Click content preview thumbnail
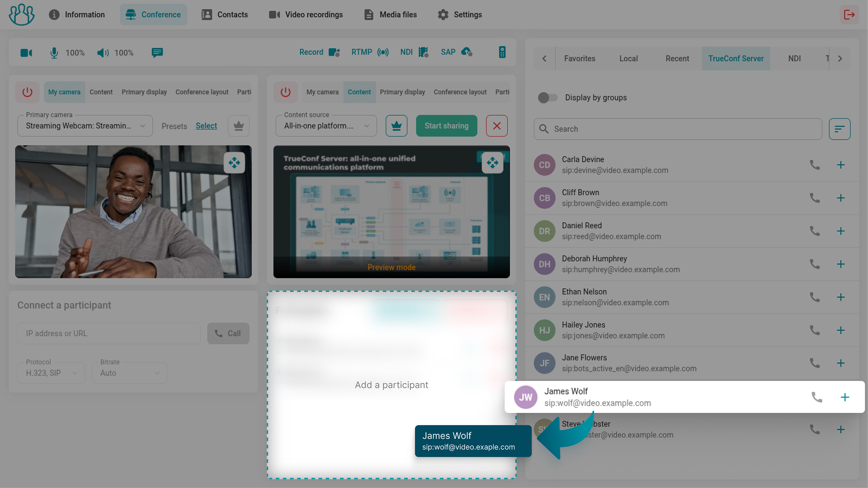 392,211
